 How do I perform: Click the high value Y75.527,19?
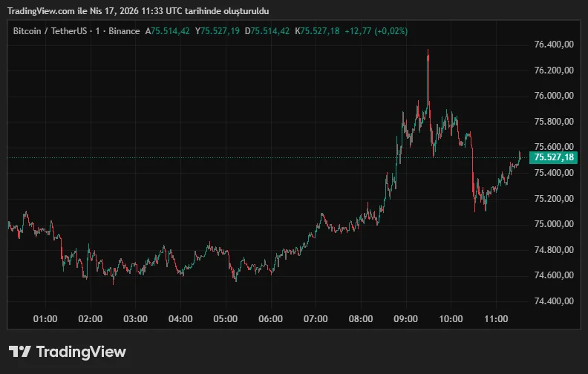click(x=217, y=31)
